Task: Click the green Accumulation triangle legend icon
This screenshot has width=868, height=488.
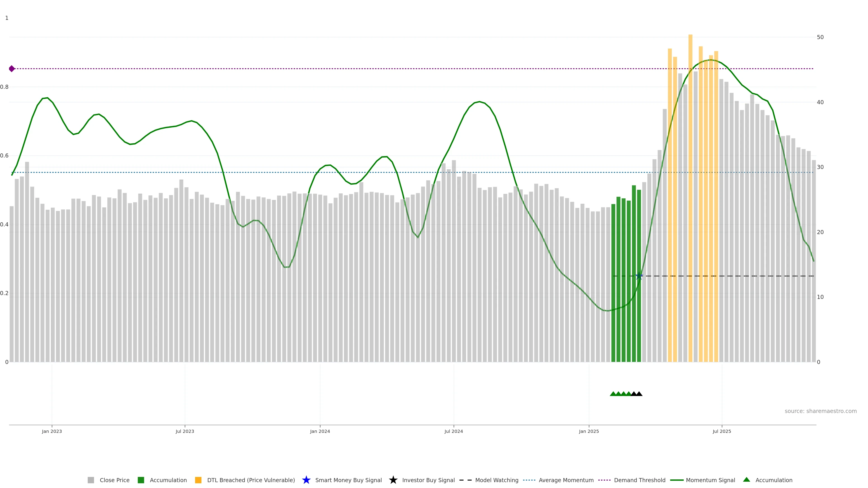Action: pos(746,480)
